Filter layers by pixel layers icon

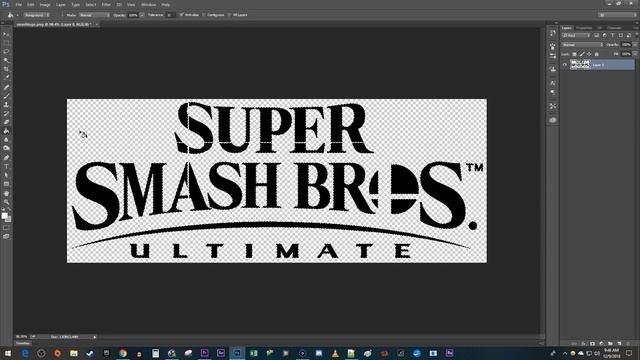click(596, 36)
